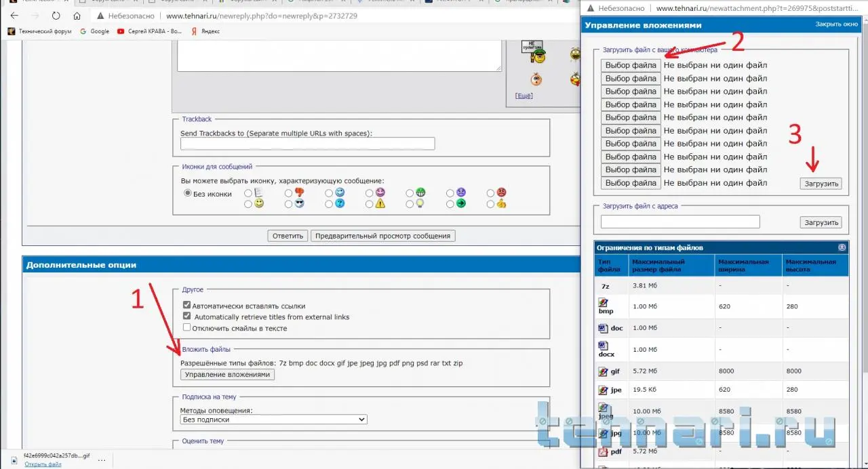868x469 pixels.
Task: Focus the Загрузить файл с адреса input
Action: coord(680,222)
